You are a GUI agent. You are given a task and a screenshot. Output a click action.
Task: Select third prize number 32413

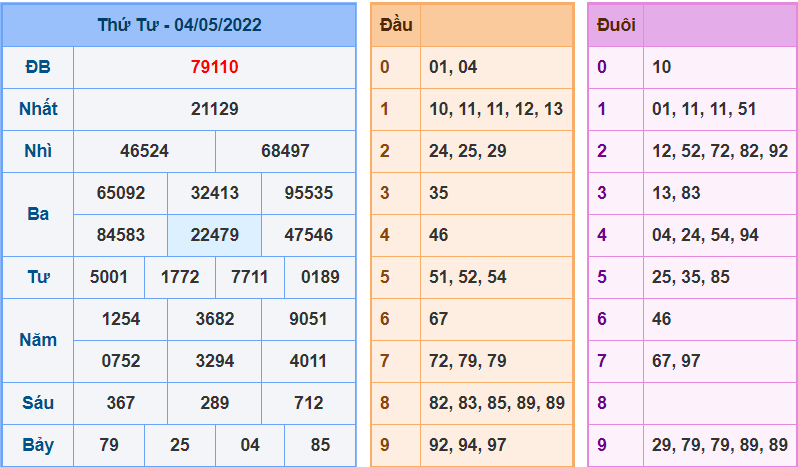[215, 193]
